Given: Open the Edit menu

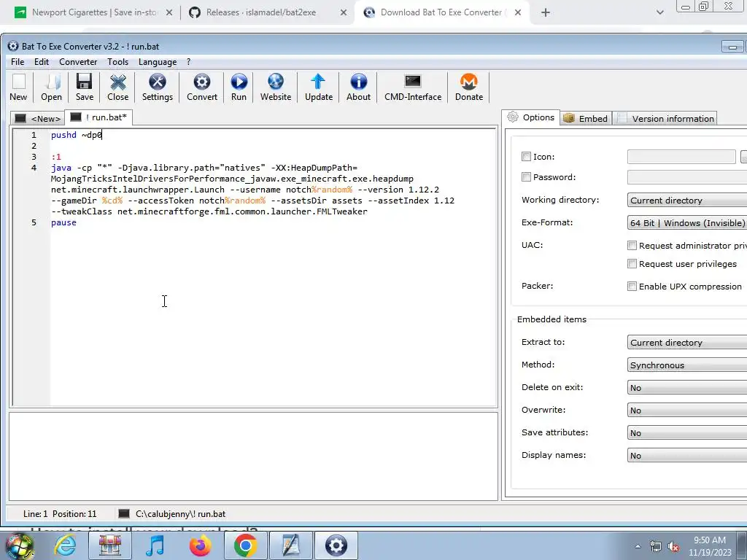Looking at the screenshot, I should pyautogui.click(x=42, y=62).
